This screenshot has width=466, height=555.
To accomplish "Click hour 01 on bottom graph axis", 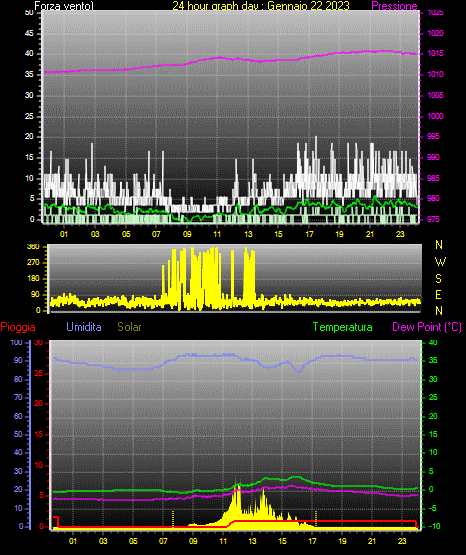I will click(x=73, y=541).
